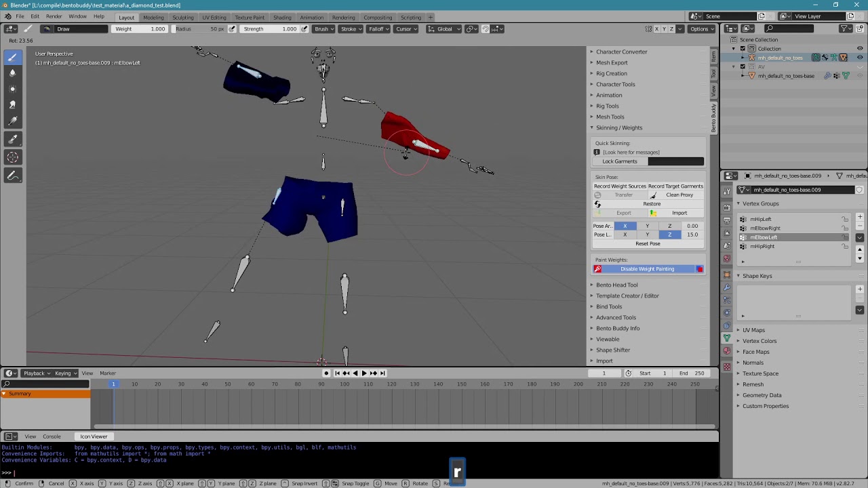Toggle radius pressure sensitivity icon
This screenshot has width=868, height=488.
(232, 29)
